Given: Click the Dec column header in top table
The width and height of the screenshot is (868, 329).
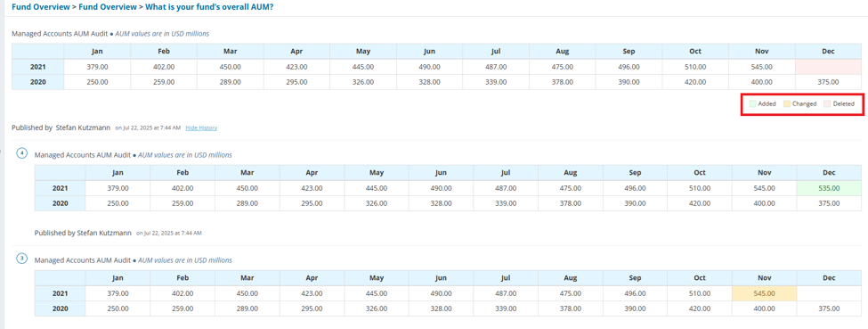Looking at the screenshot, I should coord(829,51).
